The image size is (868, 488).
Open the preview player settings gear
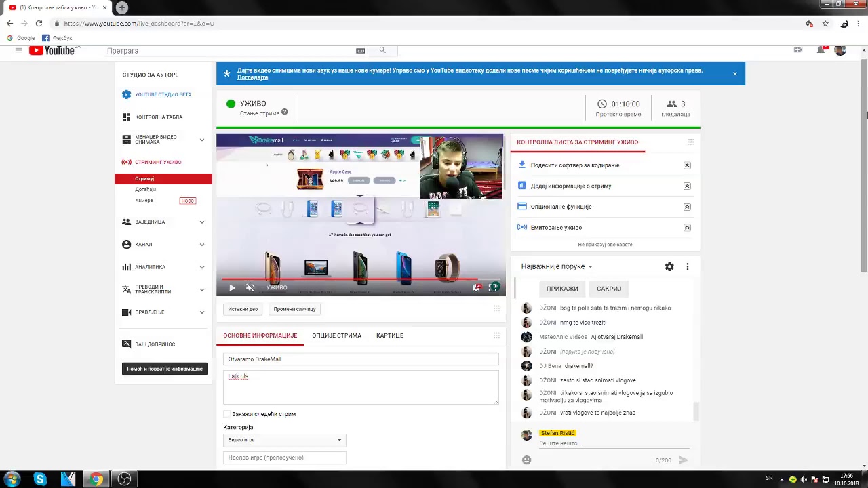point(476,288)
